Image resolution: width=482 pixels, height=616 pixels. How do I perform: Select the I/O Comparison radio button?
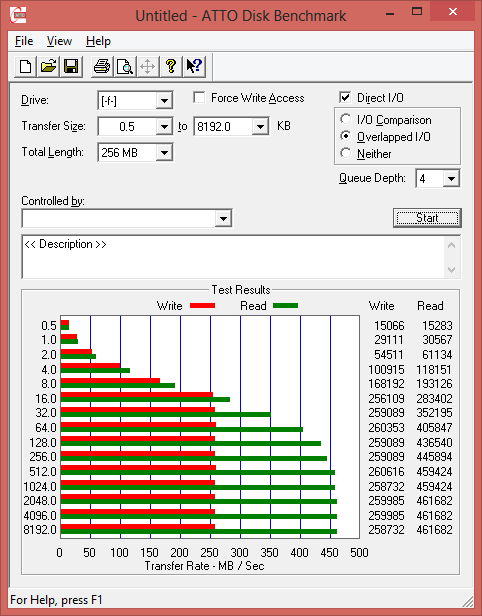tap(346, 119)
